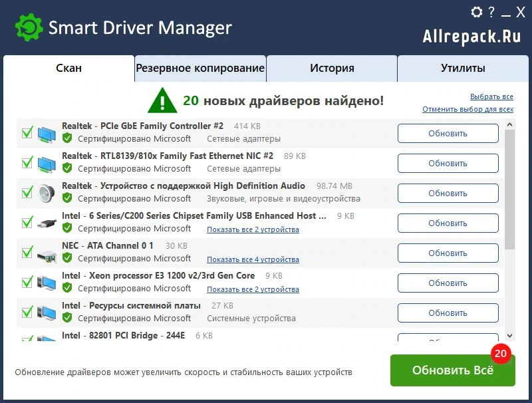Show all 2 devices for Xeon processor E3
Screen dimensions: 532x403
[253, 289]
